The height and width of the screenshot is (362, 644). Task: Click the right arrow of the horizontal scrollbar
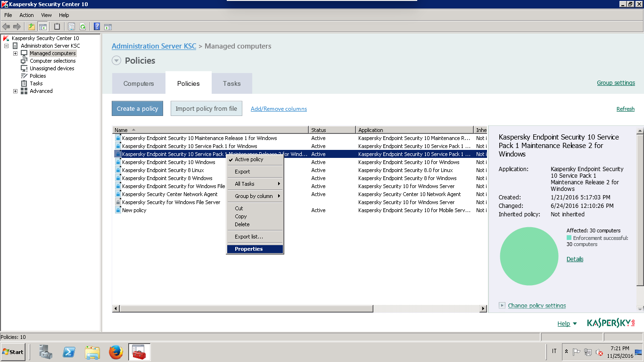pyautogui.click(x=483, y=309)
